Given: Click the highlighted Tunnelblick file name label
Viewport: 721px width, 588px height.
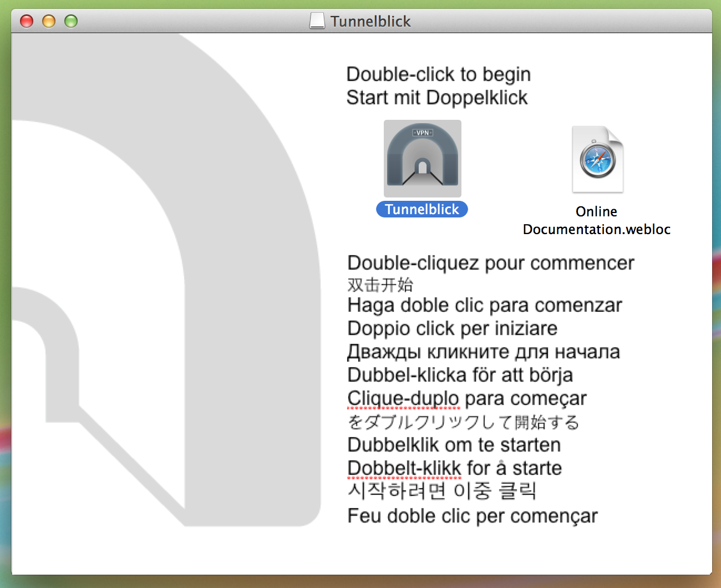Looking at the screenshot, I should click(x=422, y=209).
